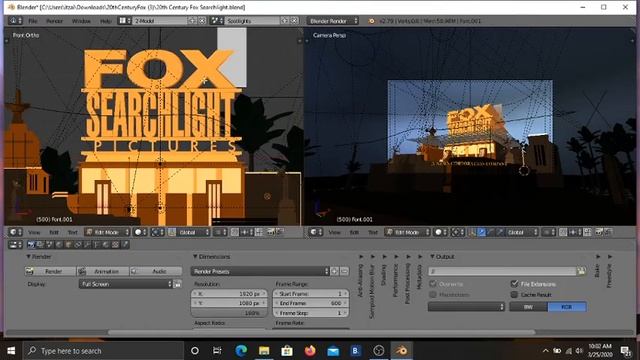Toggle the 3D manipulator in the right viewport
The image size is (640, 360).
[473, 232]
